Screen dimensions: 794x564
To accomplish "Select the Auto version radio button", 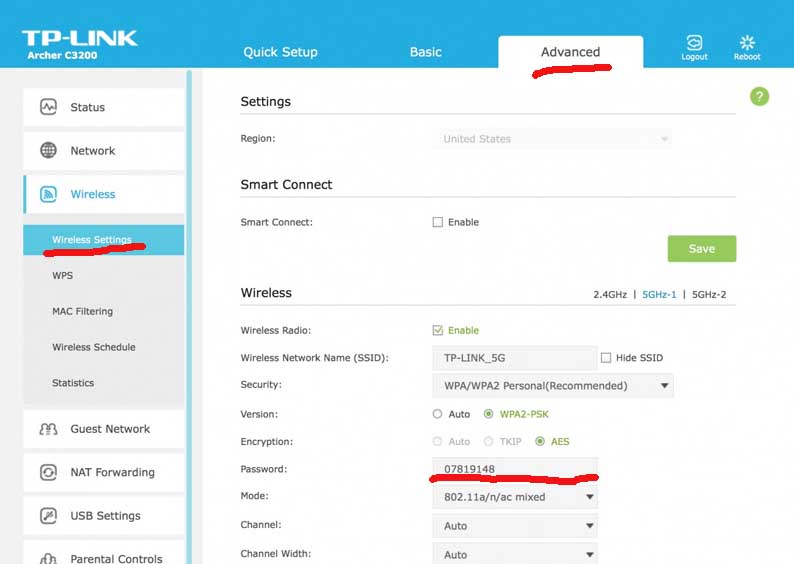I will [x=438, y=414].
